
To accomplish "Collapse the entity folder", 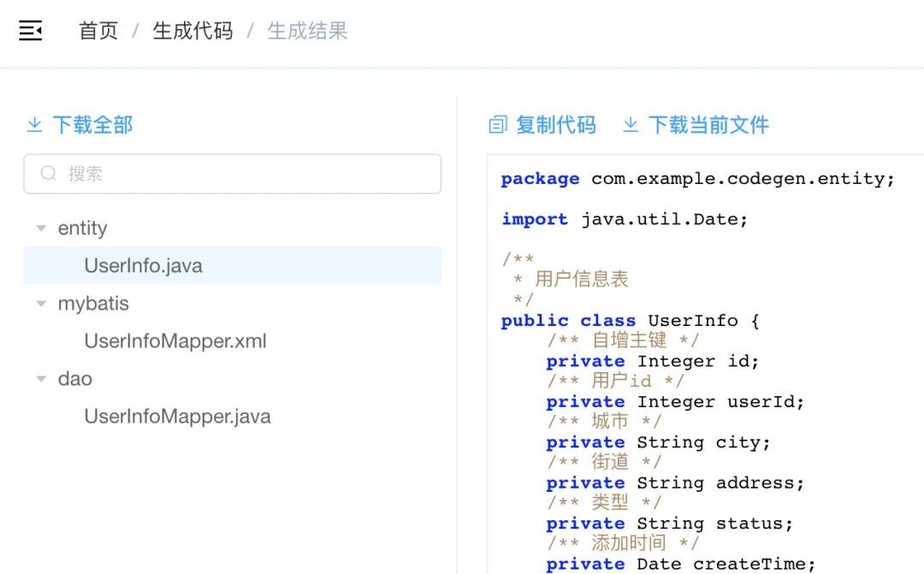I will (x=40, y=228).
